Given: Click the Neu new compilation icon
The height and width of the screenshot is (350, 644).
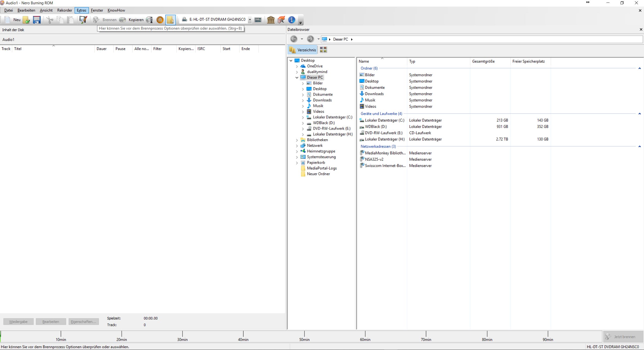Looking at the screenshot, I should [8, 20].
